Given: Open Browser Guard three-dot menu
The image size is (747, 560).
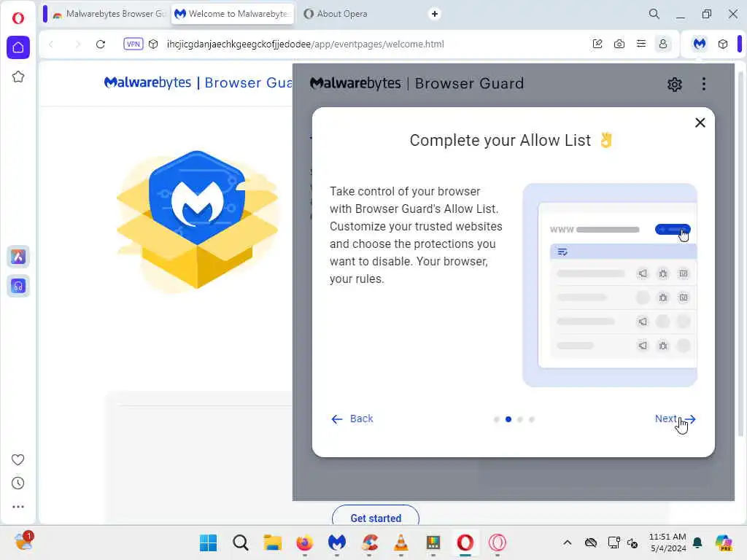Looking at the screenshot, I should (x=704, y=84).
